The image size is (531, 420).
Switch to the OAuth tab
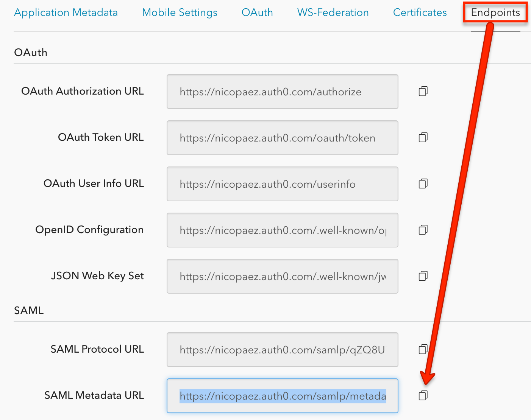257,12
